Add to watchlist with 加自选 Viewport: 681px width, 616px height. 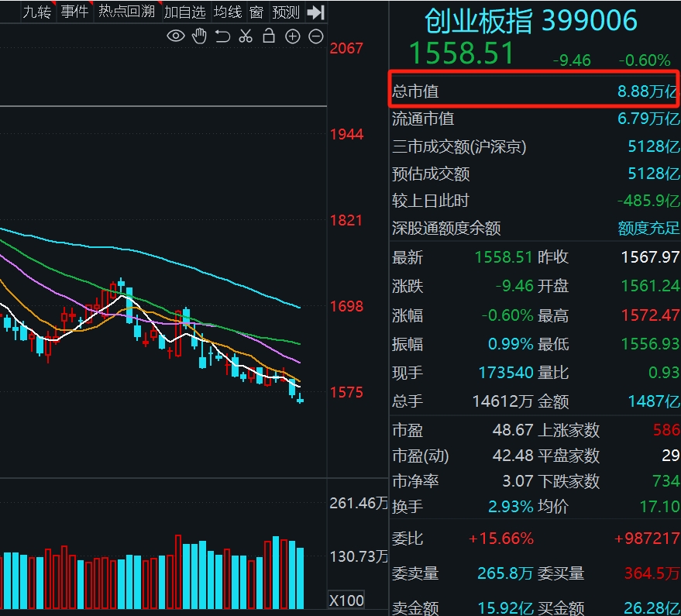(184, 12)
